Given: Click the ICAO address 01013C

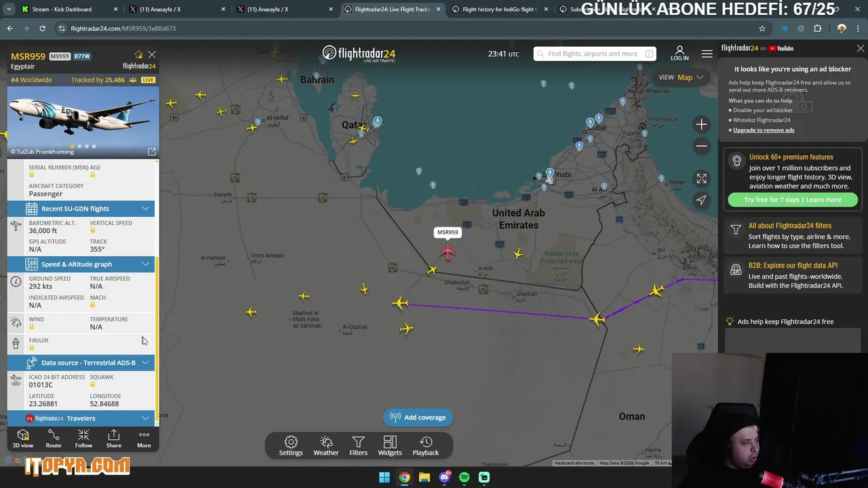Looking at the screenshot, I should pyautogui.click(x=41, y=385).
